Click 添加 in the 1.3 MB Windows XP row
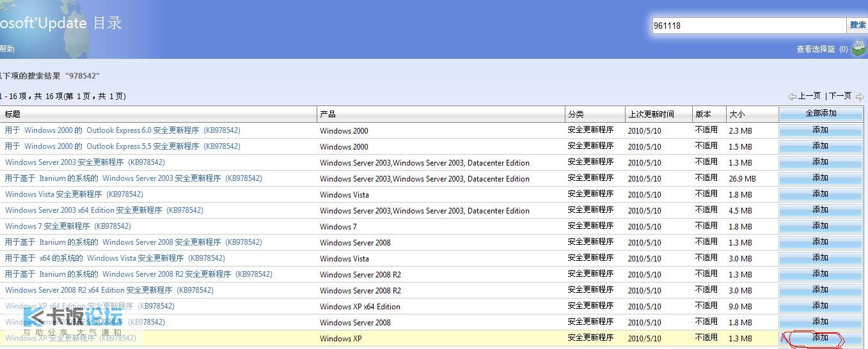 [x=821, y=337]
